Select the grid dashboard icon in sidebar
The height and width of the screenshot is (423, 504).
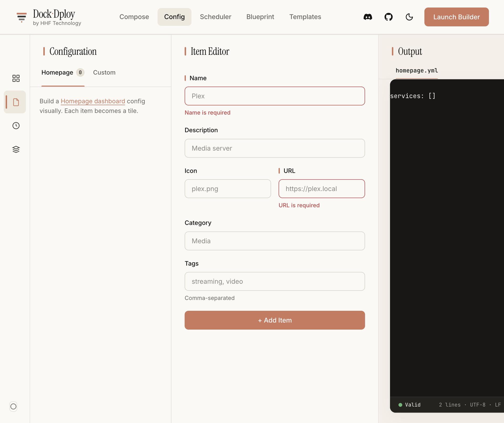(x=16, y=78)
